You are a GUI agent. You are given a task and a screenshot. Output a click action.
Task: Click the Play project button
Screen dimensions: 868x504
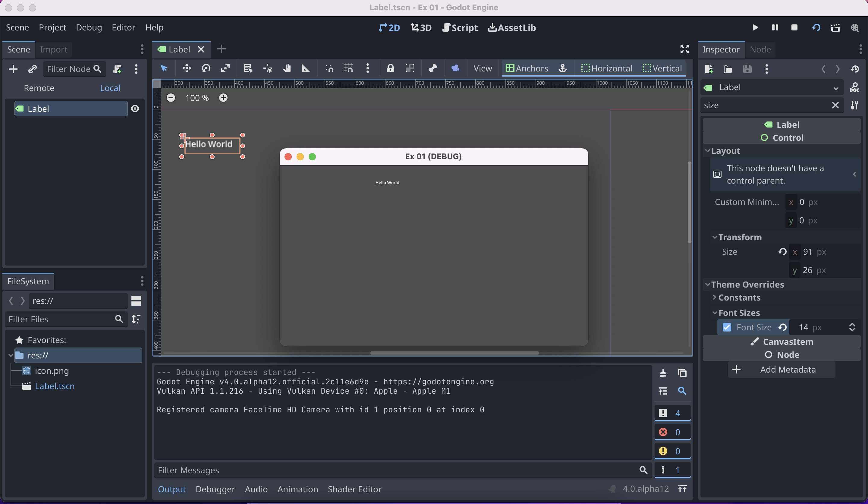click(x=755, y=27)
